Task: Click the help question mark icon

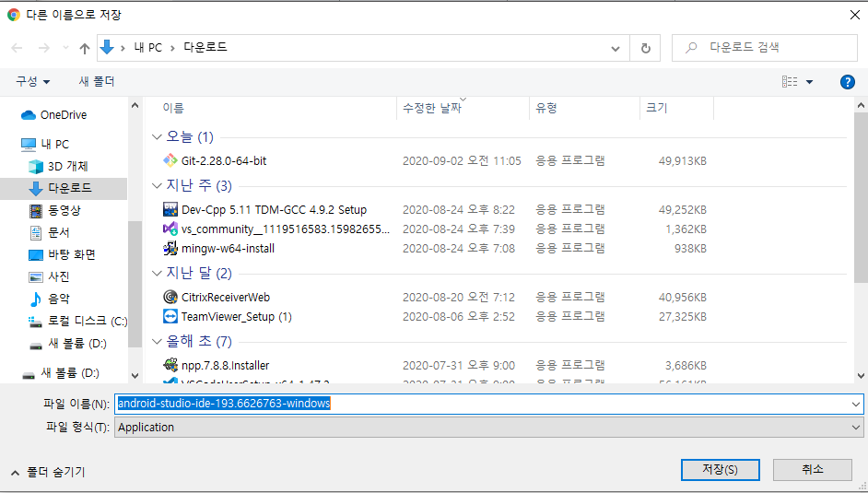Action: tap(847, 82)
